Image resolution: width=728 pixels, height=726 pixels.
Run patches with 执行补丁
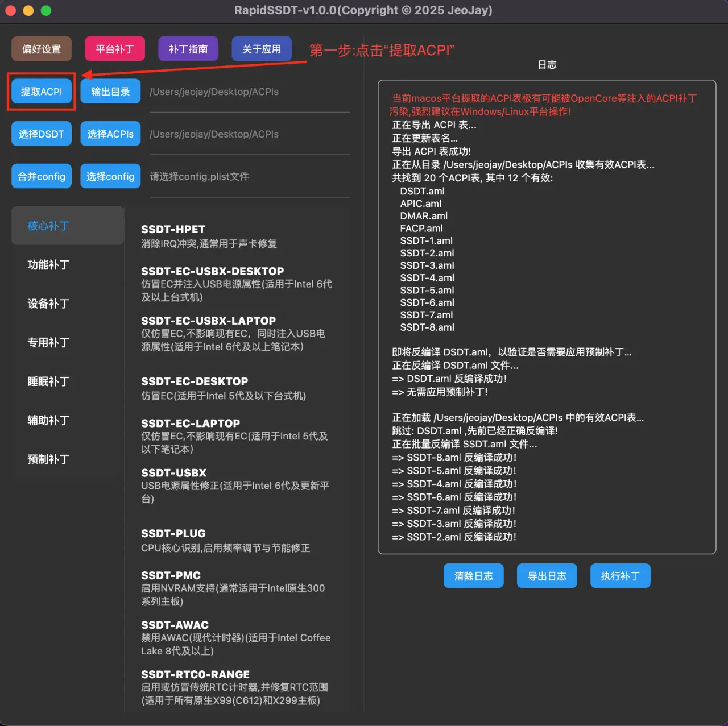coord(620,576)
